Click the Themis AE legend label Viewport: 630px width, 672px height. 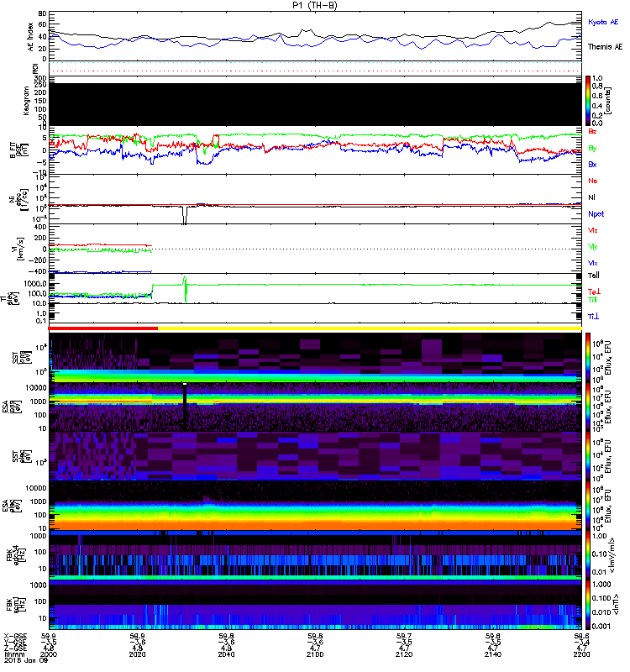tap(605, 47)
